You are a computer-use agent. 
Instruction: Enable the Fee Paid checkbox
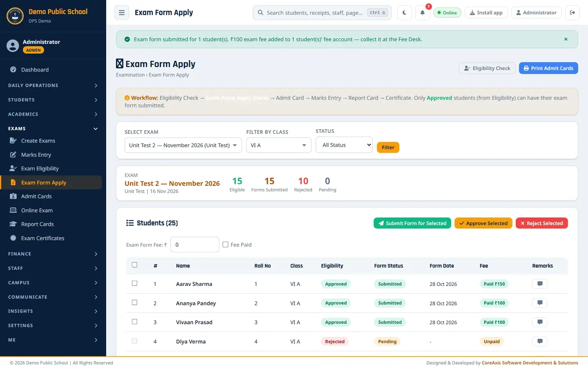[x=225, y=245]
